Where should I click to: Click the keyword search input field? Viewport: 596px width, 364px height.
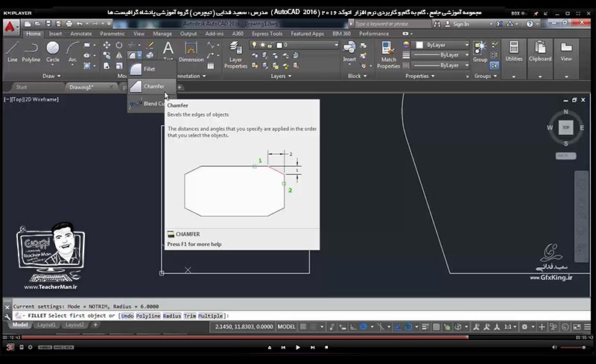point(393,24)
